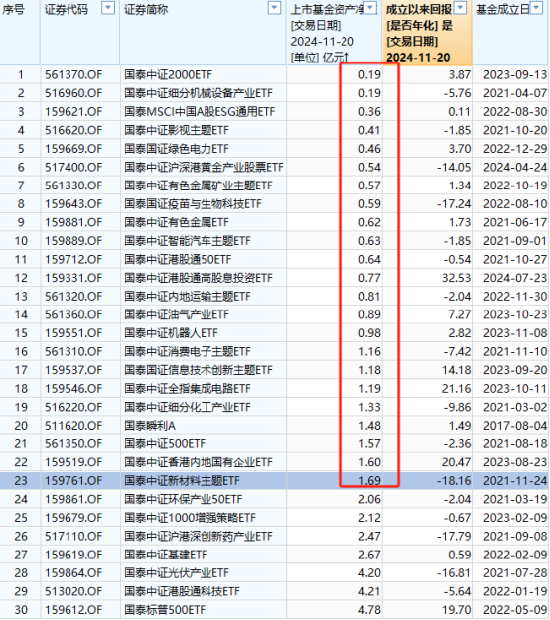550x620 pixels.
Task: Click fund name 国泰中证沪港深创新药产业ETF
Action: point(198,537)
